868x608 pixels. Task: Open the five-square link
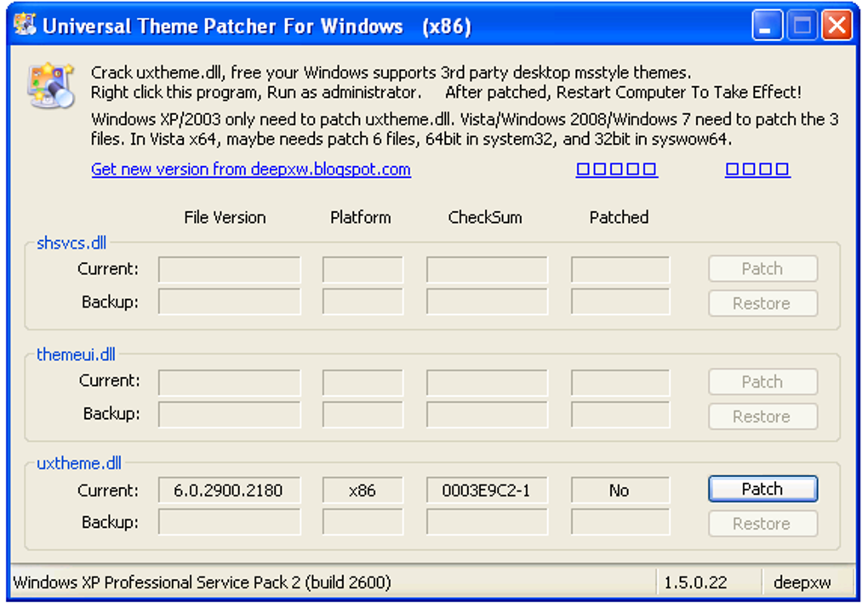617,169
